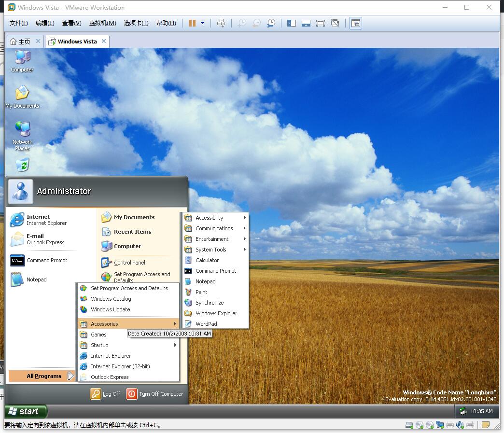Click the console view toolbar icon
The height and width of the screenshot is (433, 504).
click(356, 23)
